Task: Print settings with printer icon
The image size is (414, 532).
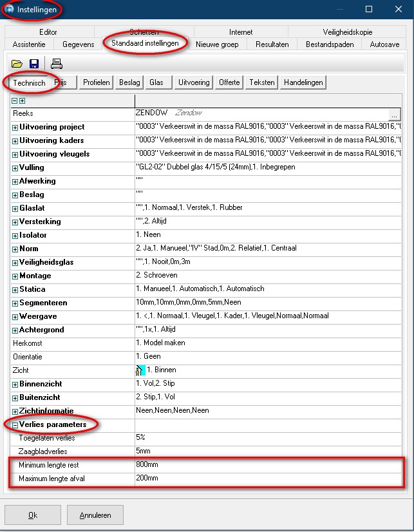Action: coord(57,64)
